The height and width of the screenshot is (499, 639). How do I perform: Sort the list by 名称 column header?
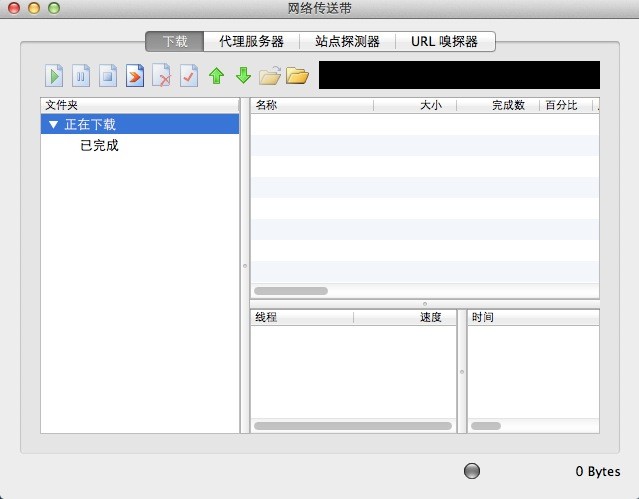pyautogui.click(x=310, y=104)
